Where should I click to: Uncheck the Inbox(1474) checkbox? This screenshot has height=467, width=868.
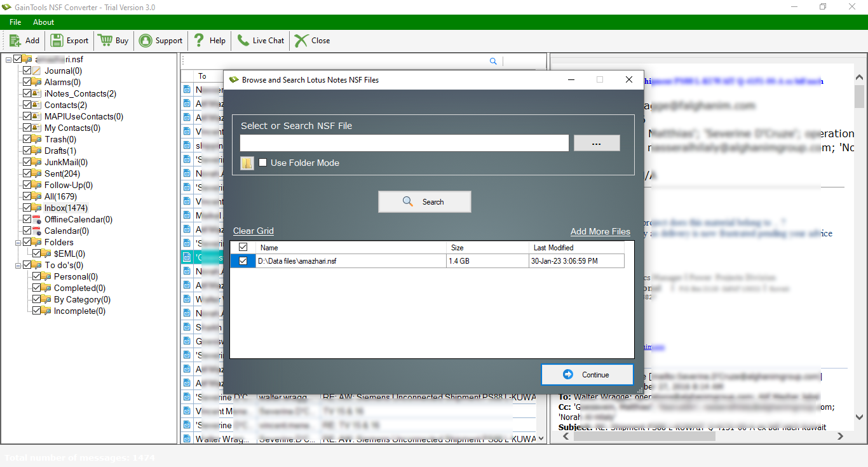(x=27, y=208)
